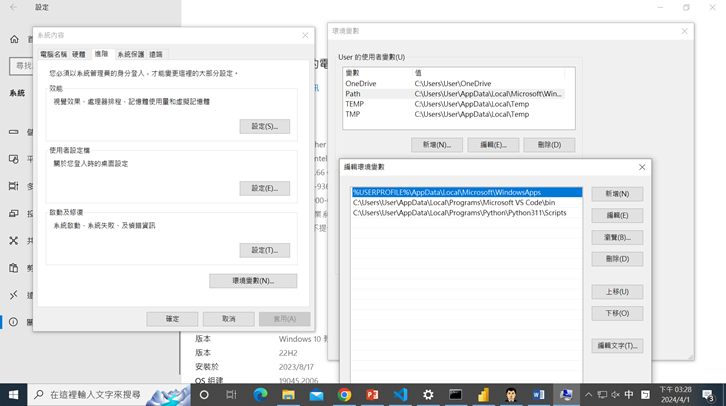Go to Settings home icon
This screenshot has width=726, height=406.
[14, 40]
